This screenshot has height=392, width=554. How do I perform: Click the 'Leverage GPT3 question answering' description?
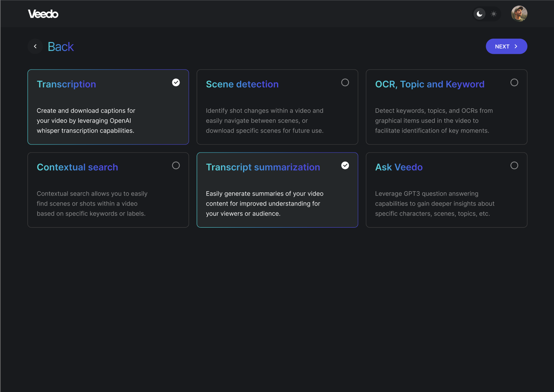tap(435, 203)
